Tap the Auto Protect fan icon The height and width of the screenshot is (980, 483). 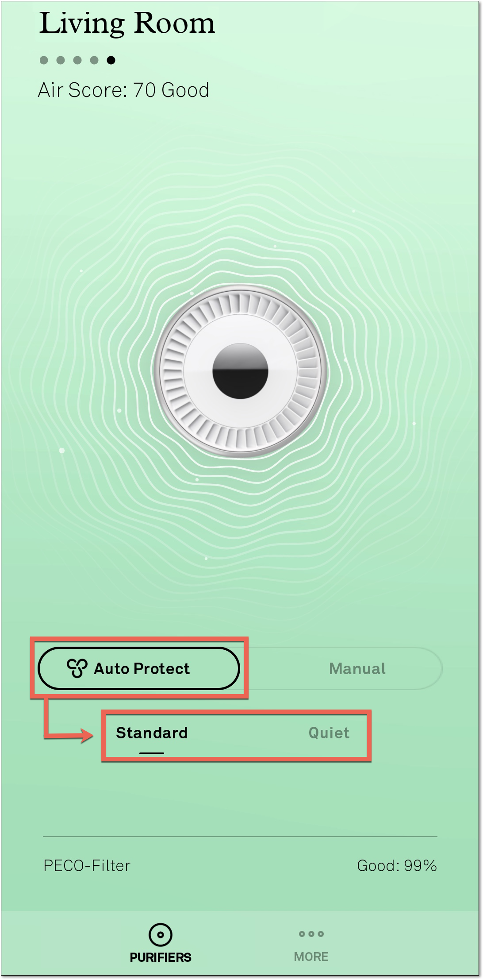tap(78, 668)
